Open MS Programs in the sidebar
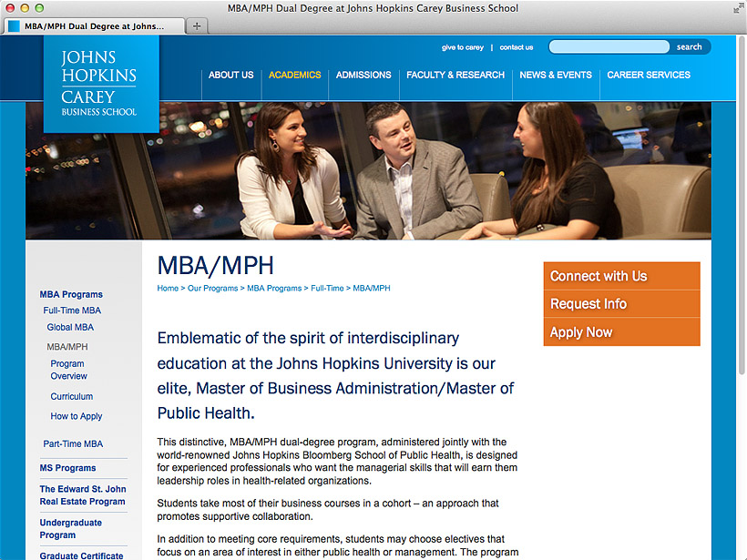This screenshot has height=560, width=747. (67, 468)
